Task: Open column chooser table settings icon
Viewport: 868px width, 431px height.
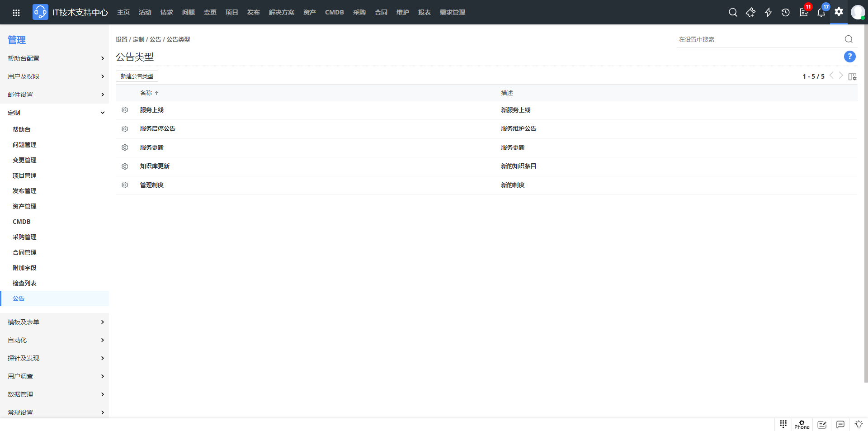Action: pos(852,76)
